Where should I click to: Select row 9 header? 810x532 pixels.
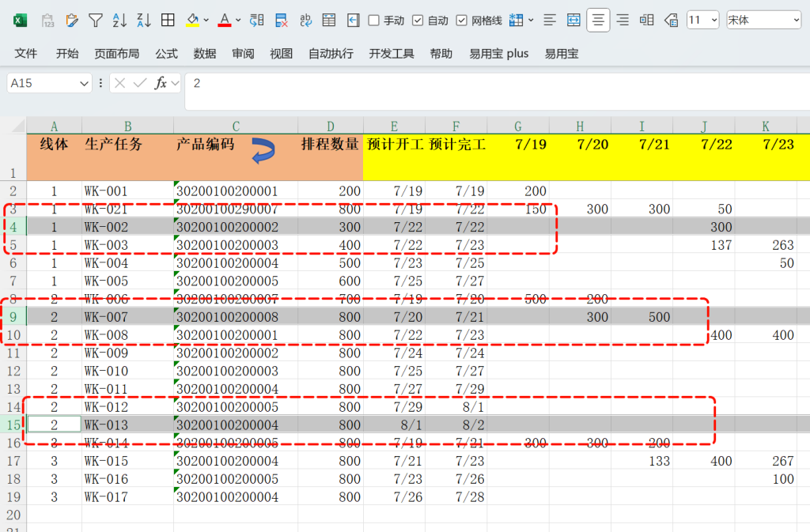tap(13, 317)
